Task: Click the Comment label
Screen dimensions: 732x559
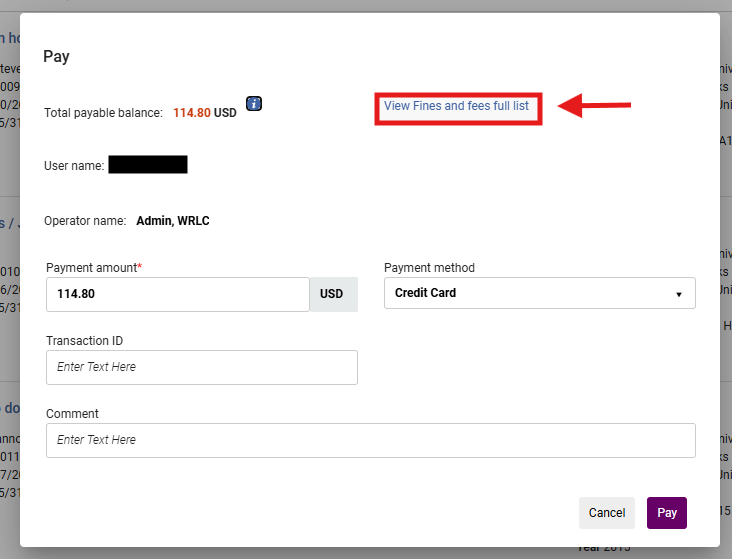Action: click(x=72, y=414)
